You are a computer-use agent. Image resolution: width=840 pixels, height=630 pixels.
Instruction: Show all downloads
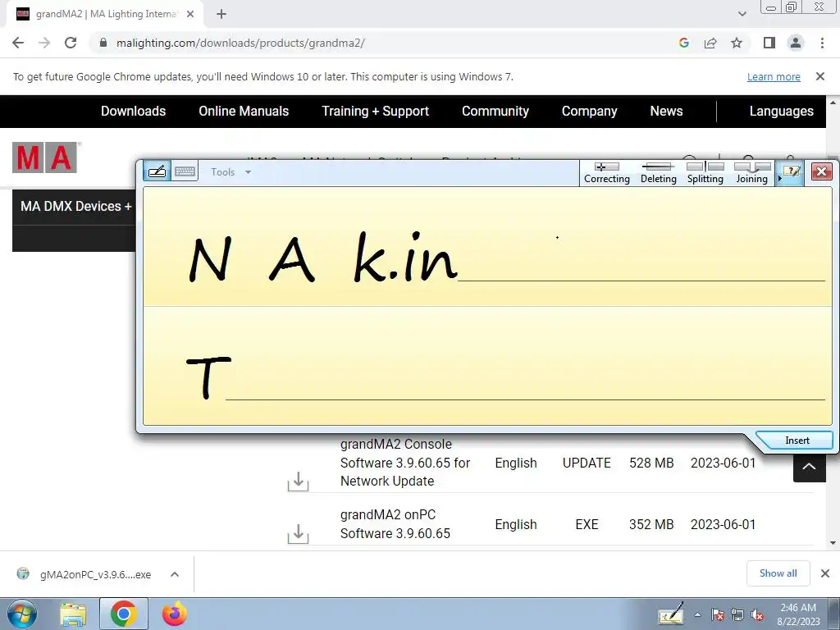click(778, 573)
